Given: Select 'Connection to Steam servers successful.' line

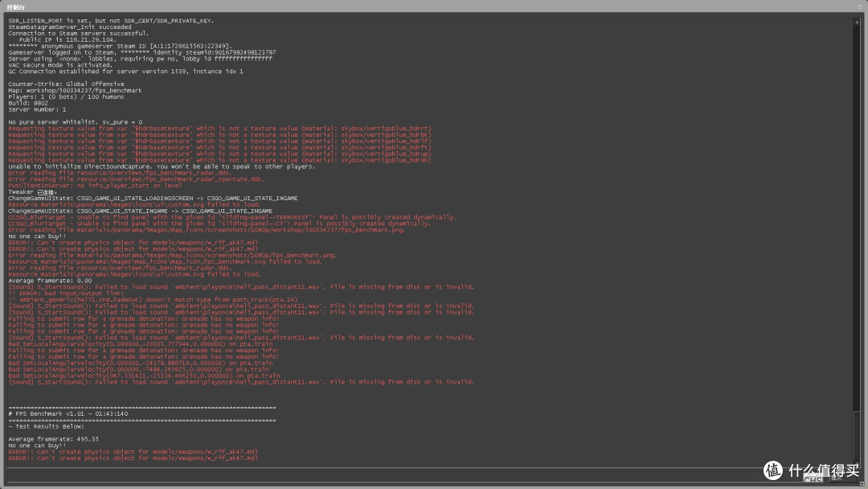Looking at the screenshot, I should pyautogui.click(x=79, y=33).
